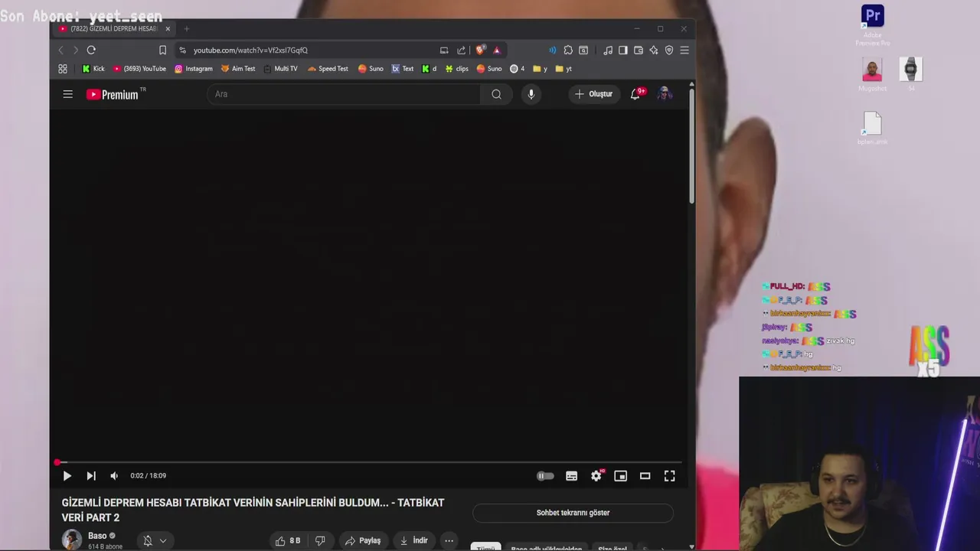Mute the video player volume
The image size is (980, 551).
click(114, 476)
